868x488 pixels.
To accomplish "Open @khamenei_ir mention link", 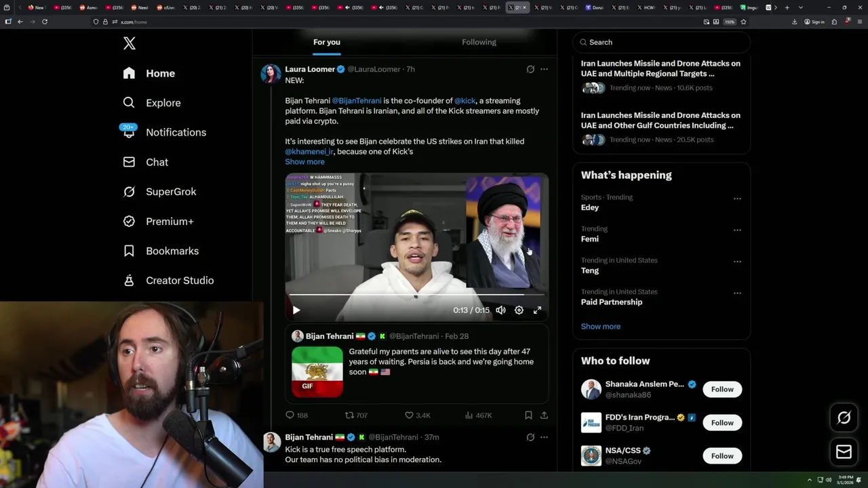I will 309,151.
